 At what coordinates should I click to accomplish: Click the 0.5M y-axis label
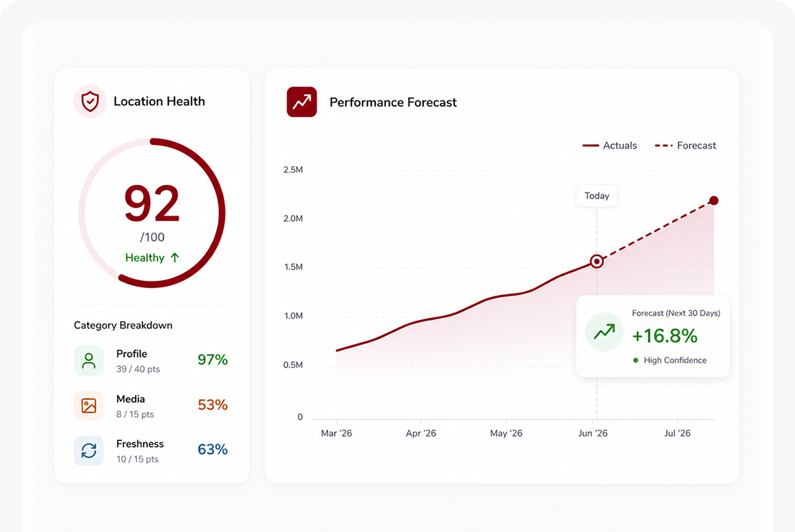[x=293, y=366]
